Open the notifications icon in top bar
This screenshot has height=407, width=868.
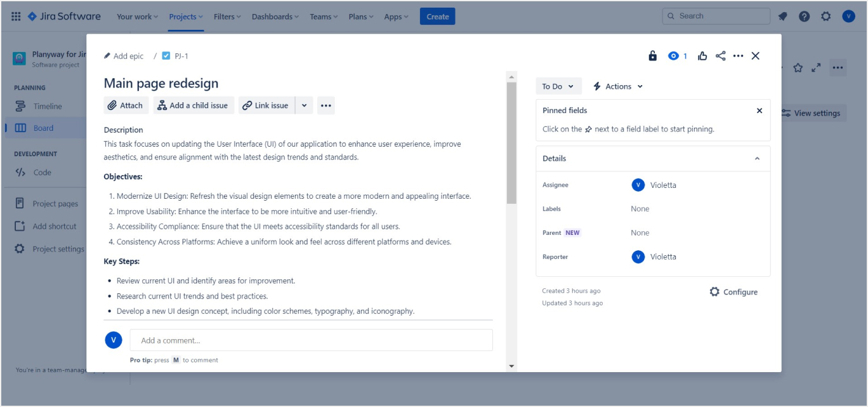[783, 17]
